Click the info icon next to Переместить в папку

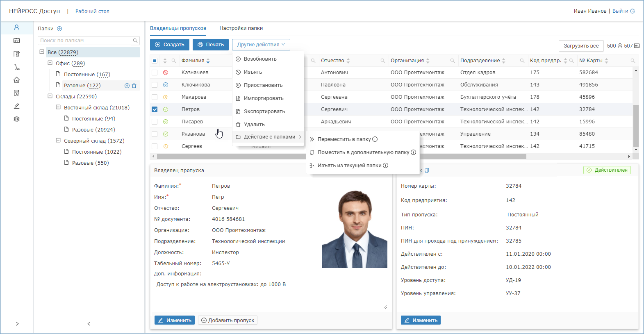[x=375, y=139]
